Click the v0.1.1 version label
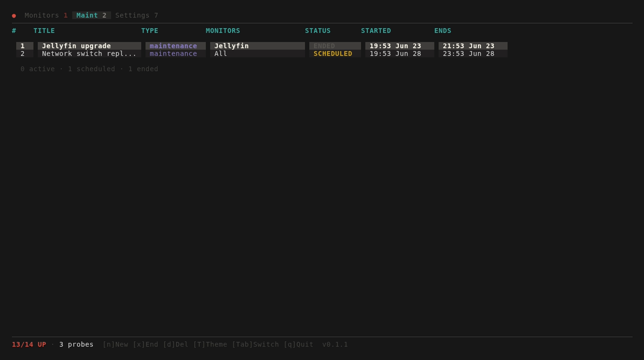 tap(335, 345)
